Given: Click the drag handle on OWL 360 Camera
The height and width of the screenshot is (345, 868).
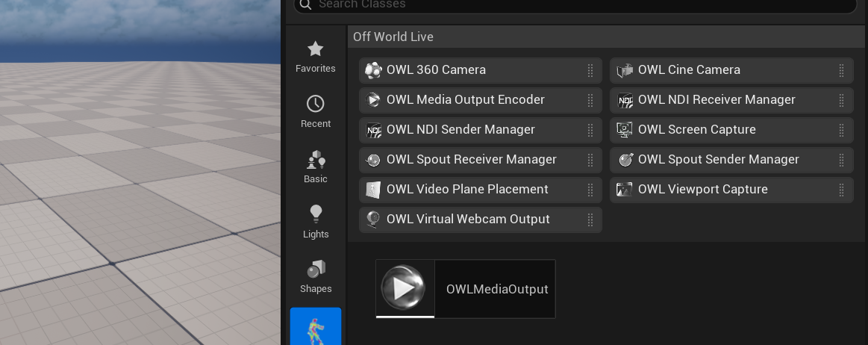Looking at the screenshot, I should (590, 70).
